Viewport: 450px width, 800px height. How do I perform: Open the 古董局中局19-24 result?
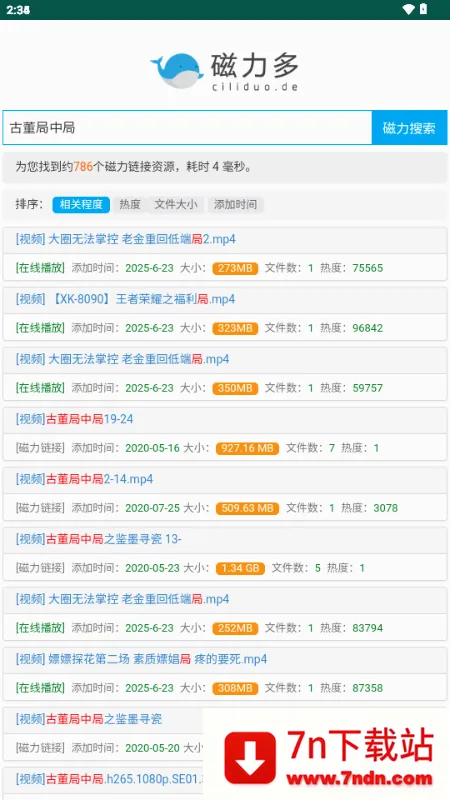pos(74,419)
